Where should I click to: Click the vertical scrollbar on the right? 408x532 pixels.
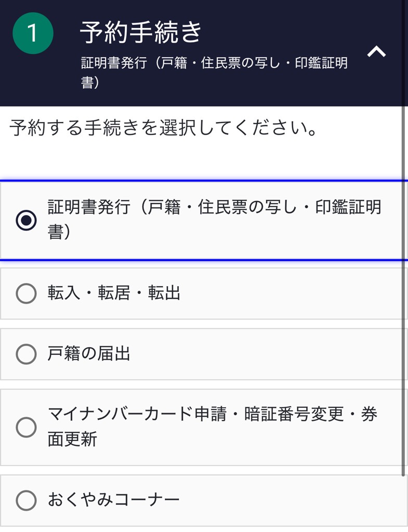404,260
